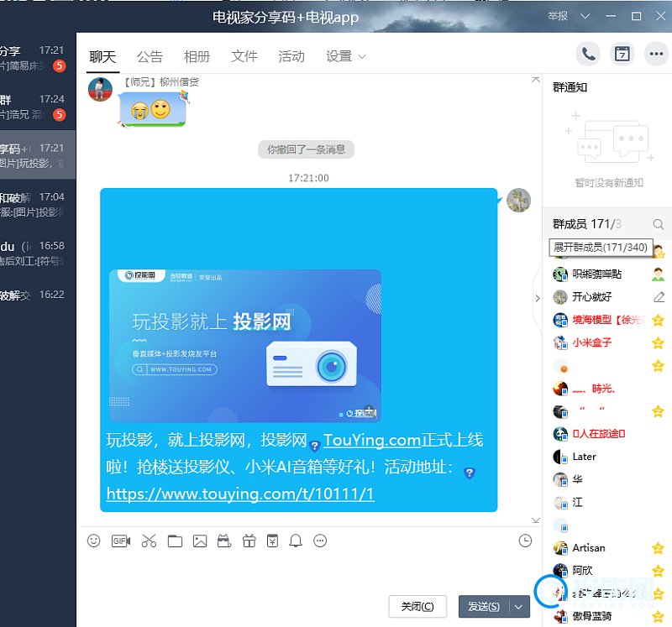Select group member 阿欣
Screen dimensions: 672x627
coord(582,571)
